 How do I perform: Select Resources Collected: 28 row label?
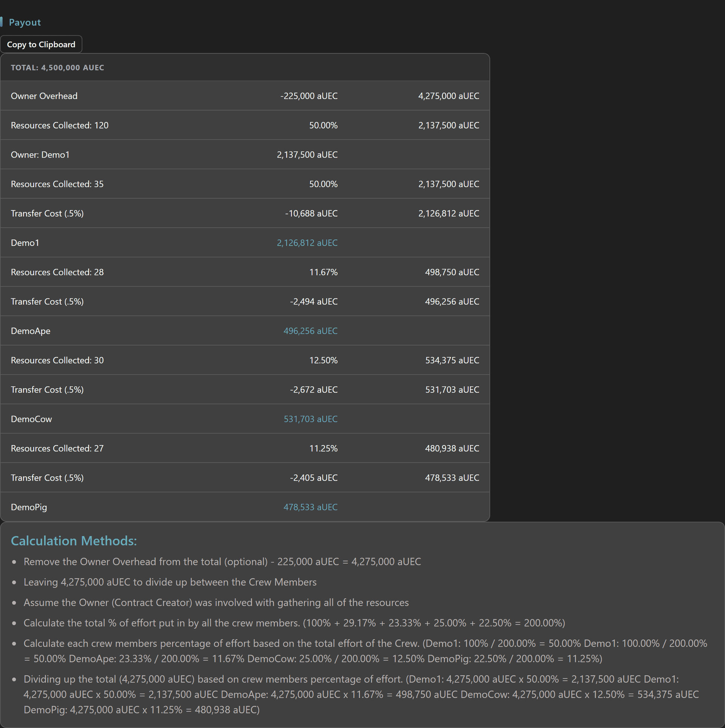(x=57, y=272)
